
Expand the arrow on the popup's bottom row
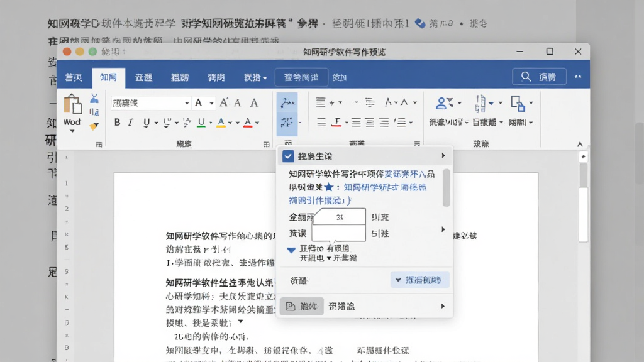443,306
